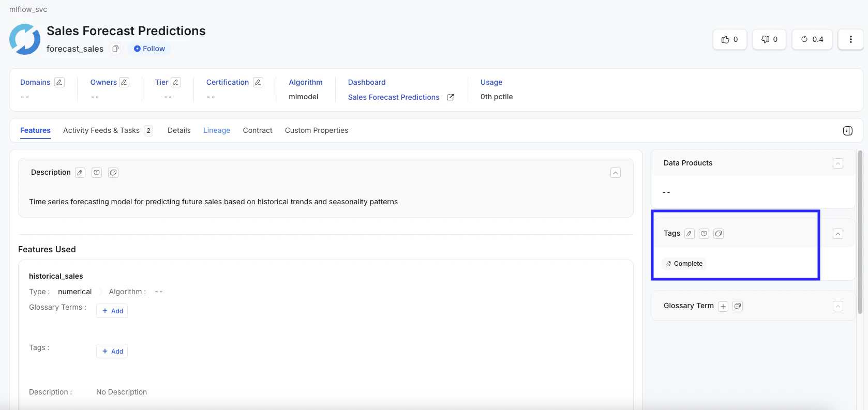Upvote with the thumbs-up button
The height and width of the screenshot is (410, 868).
[x=729, y=39]
